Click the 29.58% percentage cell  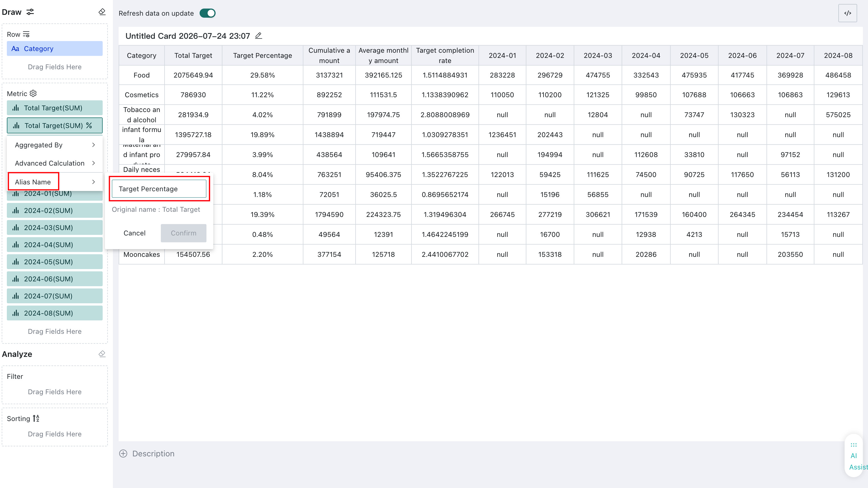263,75
